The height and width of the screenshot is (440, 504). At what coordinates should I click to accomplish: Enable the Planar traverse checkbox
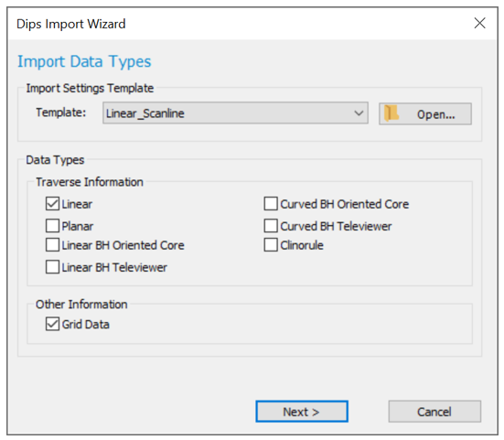52,226
